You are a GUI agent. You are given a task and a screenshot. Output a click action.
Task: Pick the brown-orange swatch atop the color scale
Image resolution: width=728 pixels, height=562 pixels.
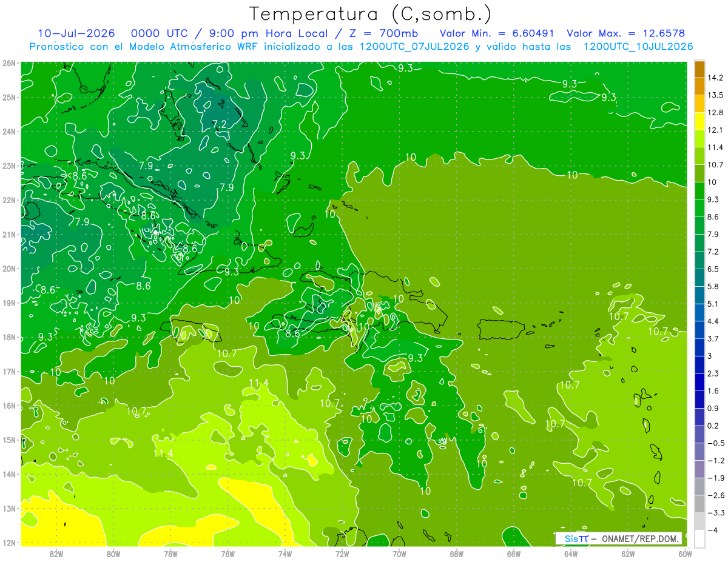(x=699, y=69)
